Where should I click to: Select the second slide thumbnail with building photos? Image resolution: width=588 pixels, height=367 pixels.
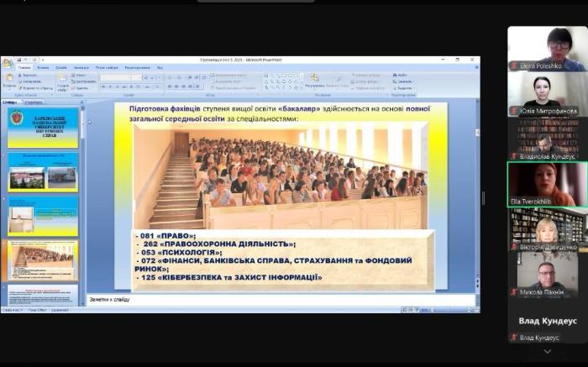point(43,173)
